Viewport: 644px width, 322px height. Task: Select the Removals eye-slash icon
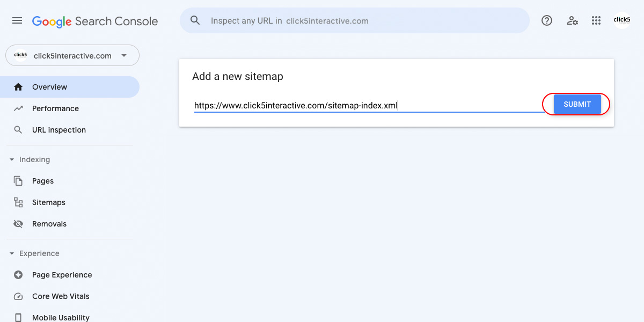pos(18,224)
